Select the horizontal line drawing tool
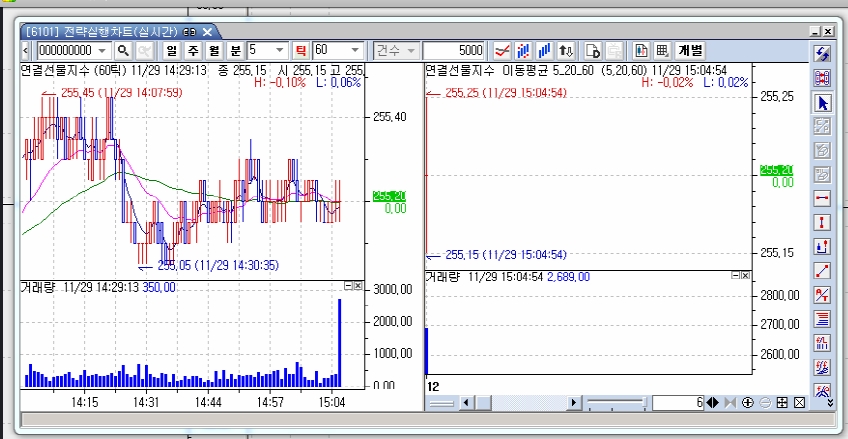 click(x=823, y=198)
